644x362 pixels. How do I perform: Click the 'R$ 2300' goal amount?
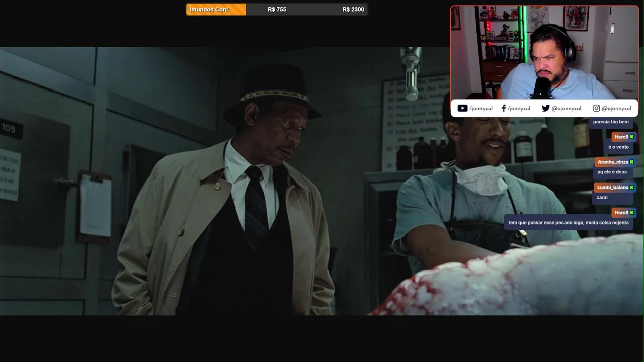pos(353,9)
